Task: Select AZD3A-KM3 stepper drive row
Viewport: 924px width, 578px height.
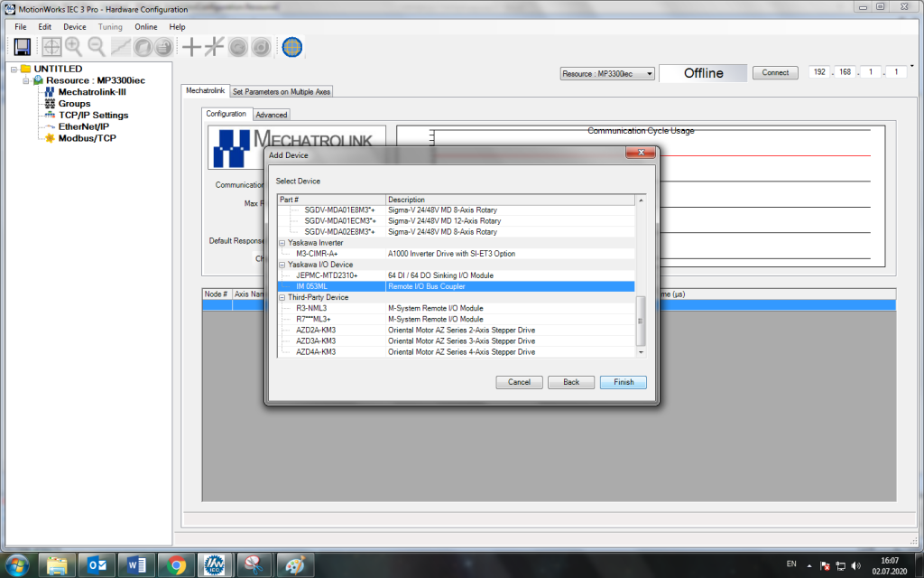Action: (x=456, y=340)
